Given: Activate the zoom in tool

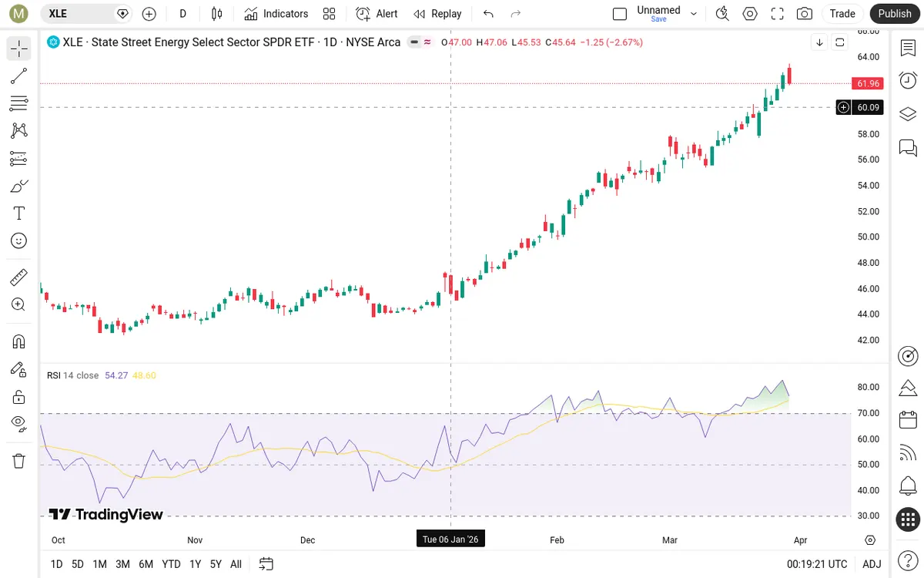Looking at the screenshot, I should click(19, 304).
